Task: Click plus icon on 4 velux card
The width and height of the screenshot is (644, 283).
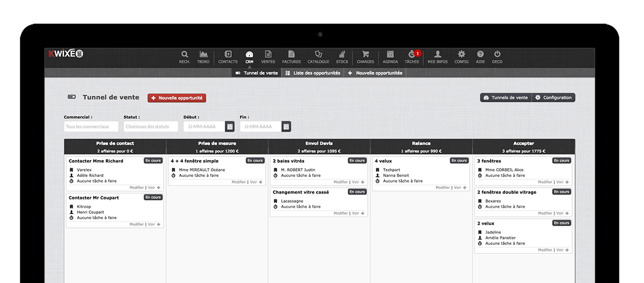Action: tap(465, 188)
